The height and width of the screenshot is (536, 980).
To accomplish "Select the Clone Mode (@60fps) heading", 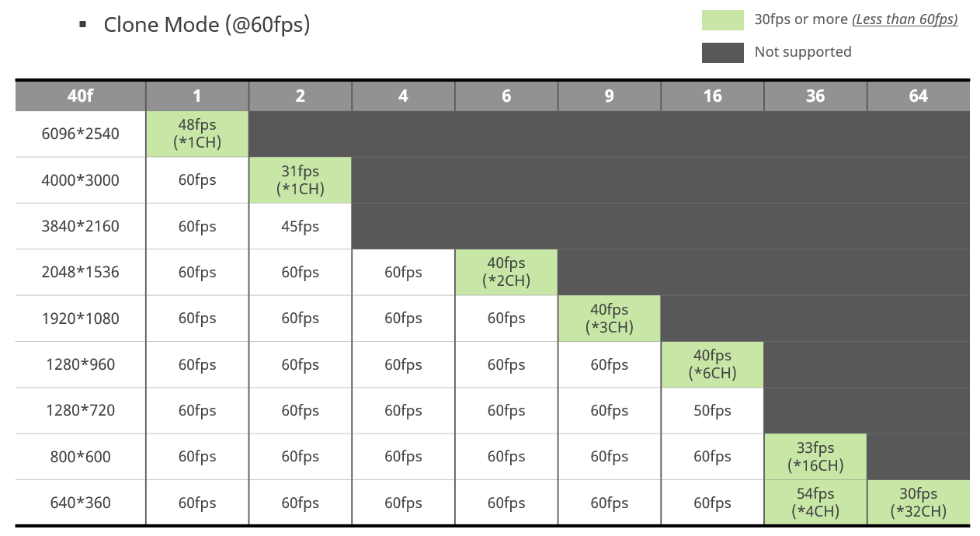I will click(207, 24).
